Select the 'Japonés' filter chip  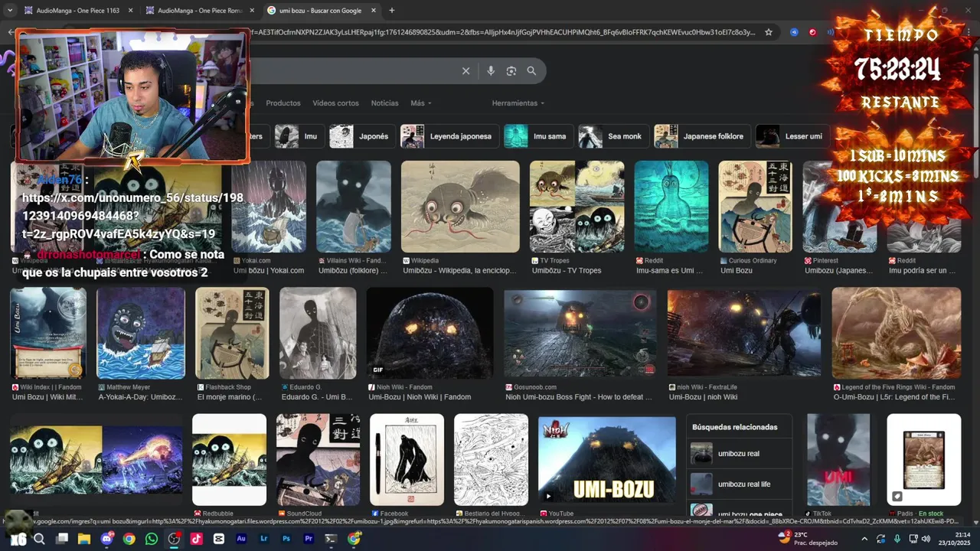click(x=362, y=136)
